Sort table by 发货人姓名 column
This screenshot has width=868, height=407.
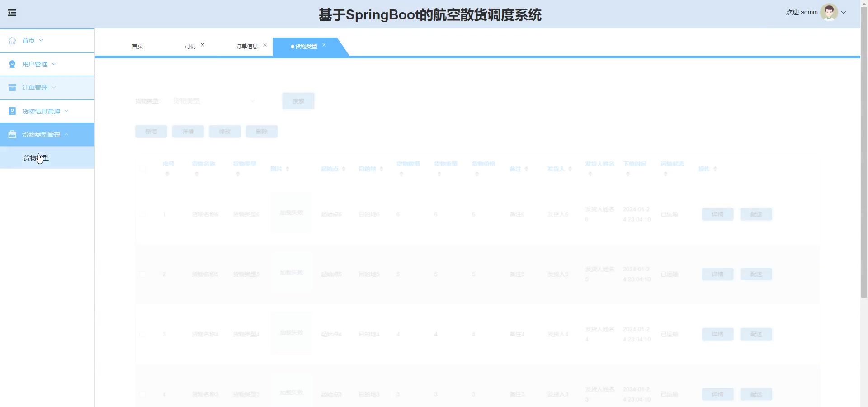tap(590, 174)
